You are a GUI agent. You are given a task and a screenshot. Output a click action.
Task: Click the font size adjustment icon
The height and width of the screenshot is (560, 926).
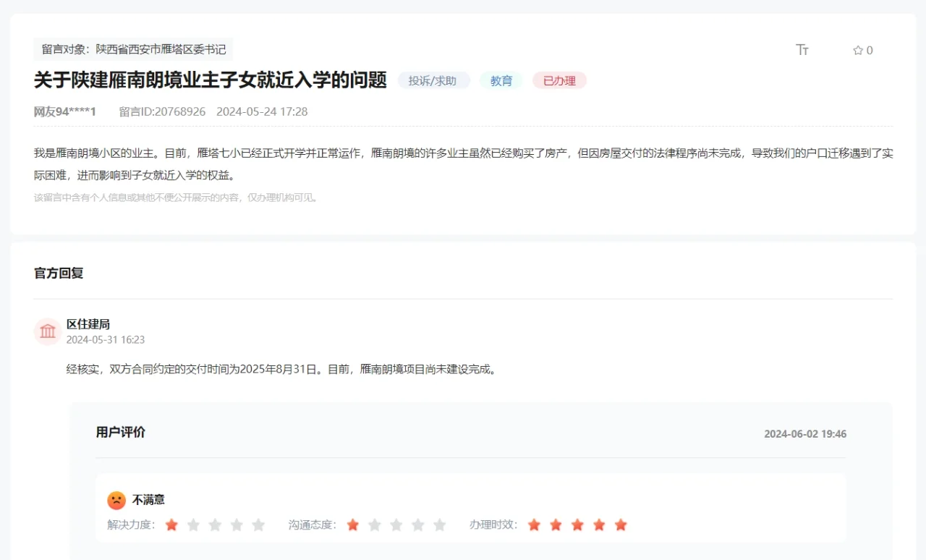[802, 50]
